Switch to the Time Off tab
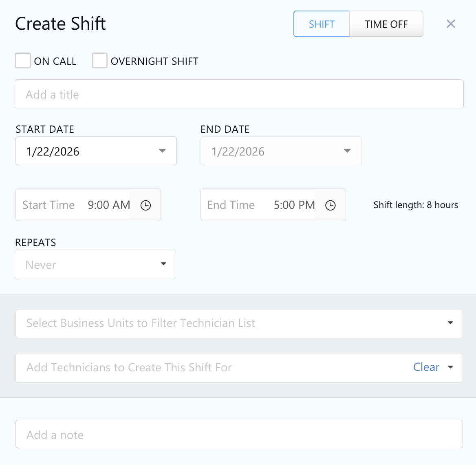The image size is (476, 465). pos(386,24)
